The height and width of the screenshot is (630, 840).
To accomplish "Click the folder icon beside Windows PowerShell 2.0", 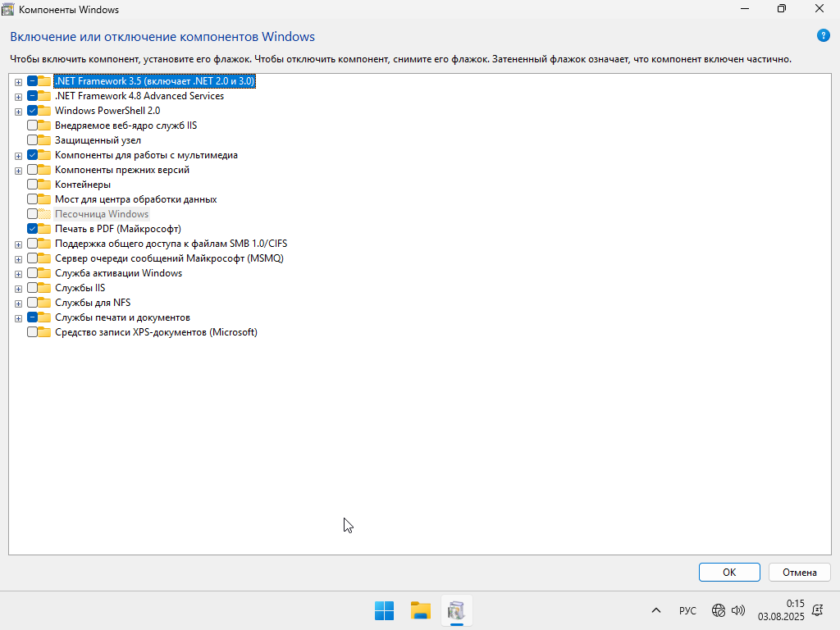I will tap(45, 111).
